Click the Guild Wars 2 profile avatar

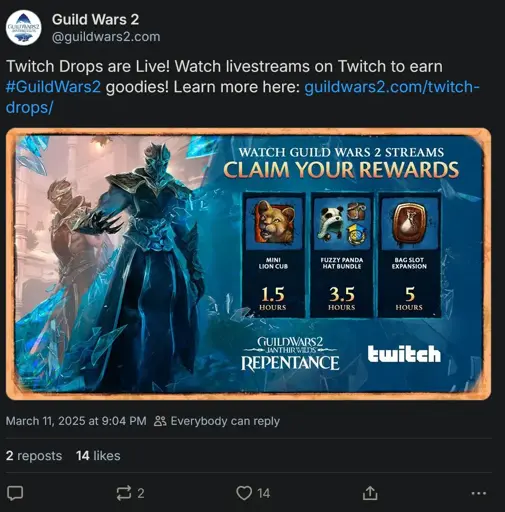pos(23,28)
